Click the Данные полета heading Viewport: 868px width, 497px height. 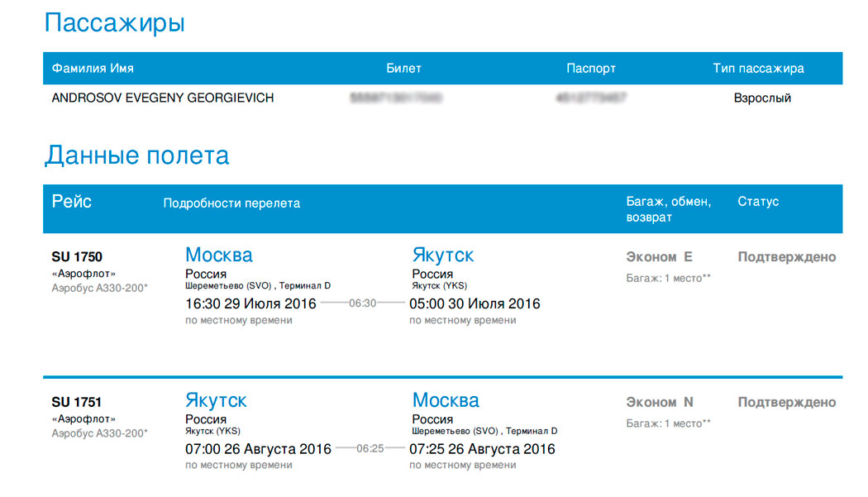point(136,155)
